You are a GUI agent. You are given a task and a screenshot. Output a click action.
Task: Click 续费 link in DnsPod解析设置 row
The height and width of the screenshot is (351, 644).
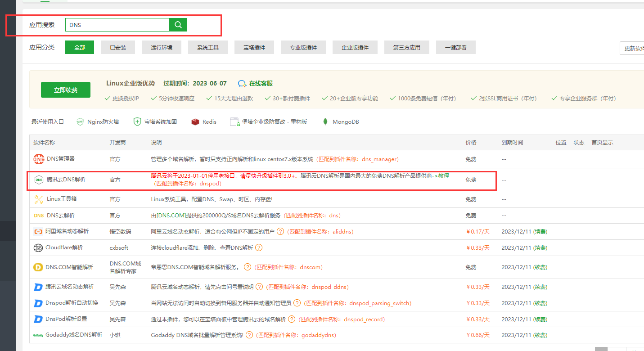[x=540, y=319]
